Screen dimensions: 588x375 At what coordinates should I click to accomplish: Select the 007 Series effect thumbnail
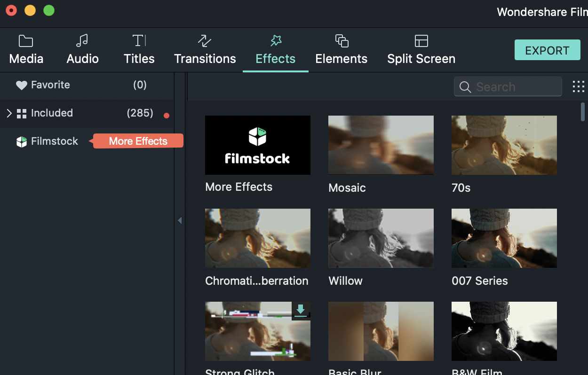[504, 238]
